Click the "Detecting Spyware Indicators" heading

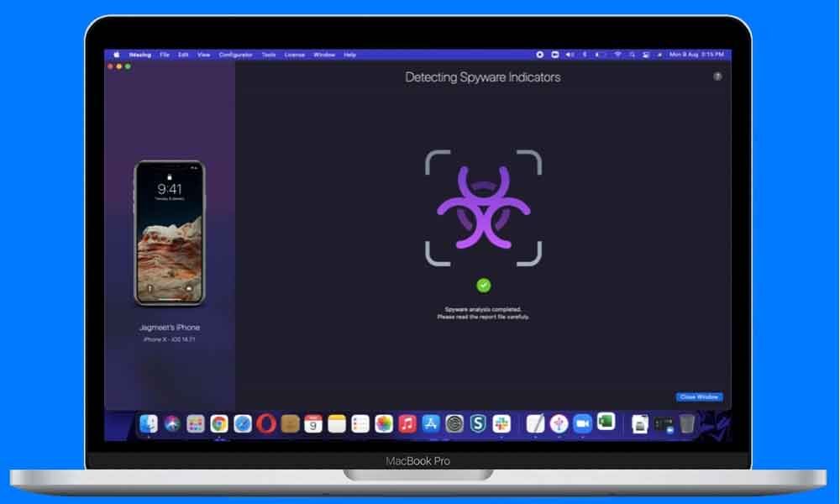pos(483,77)
